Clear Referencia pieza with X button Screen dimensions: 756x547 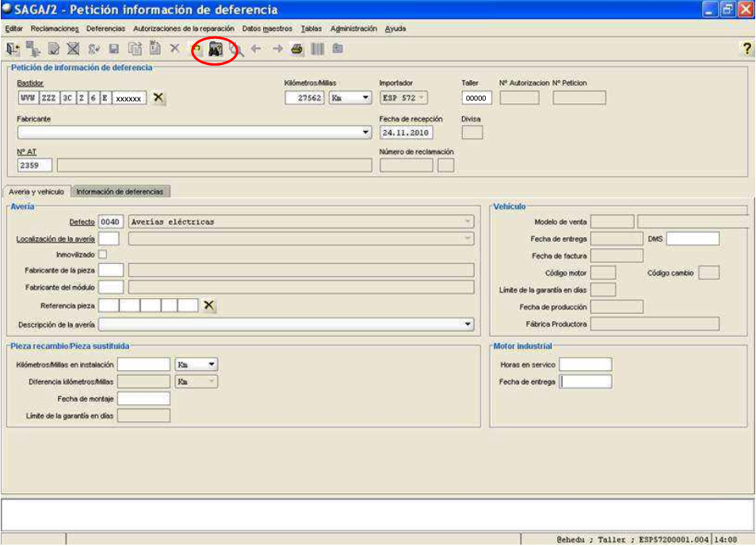[x=208, y=305]
